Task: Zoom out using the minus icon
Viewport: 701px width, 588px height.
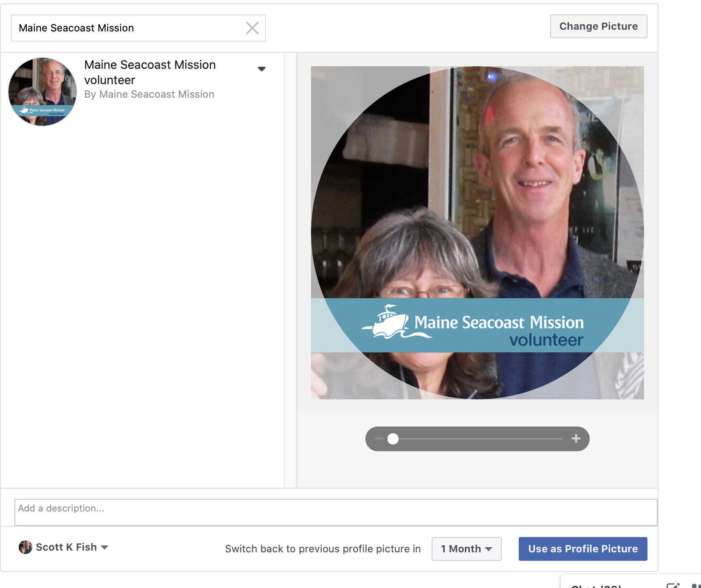Action: pyautogui.click(x=379, y=439)
